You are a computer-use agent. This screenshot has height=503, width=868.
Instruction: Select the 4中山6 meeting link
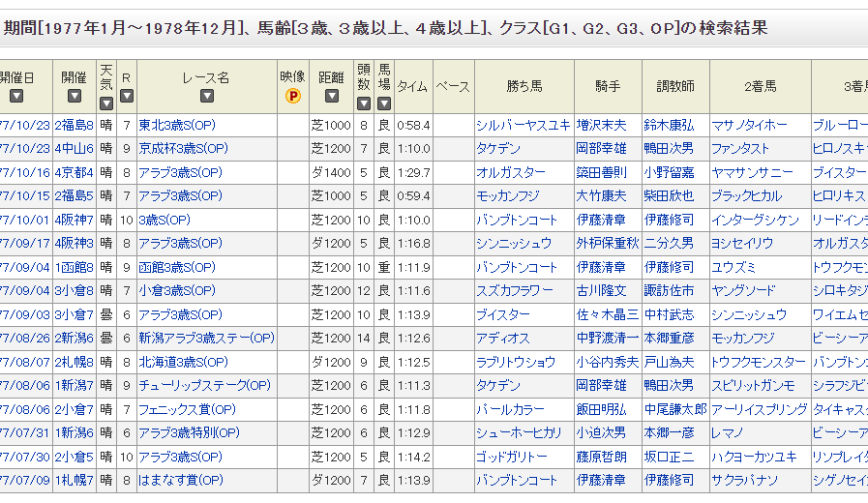tap(75, 149)
